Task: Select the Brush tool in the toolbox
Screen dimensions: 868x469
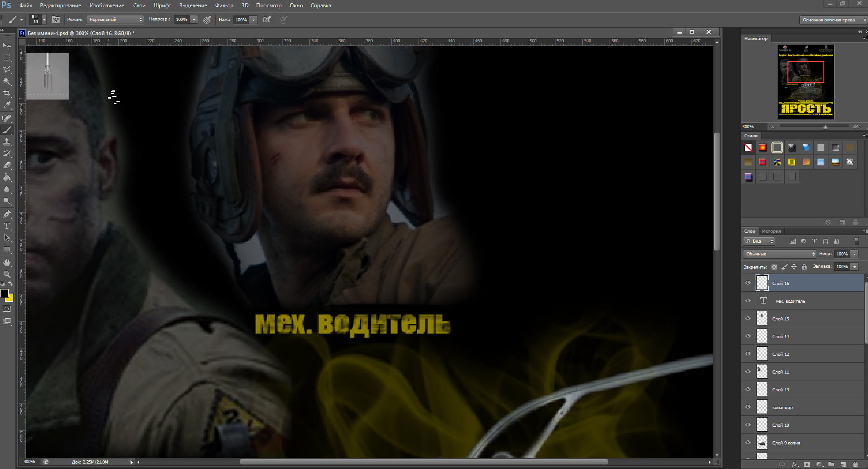Action: click(x=7, y=130)
